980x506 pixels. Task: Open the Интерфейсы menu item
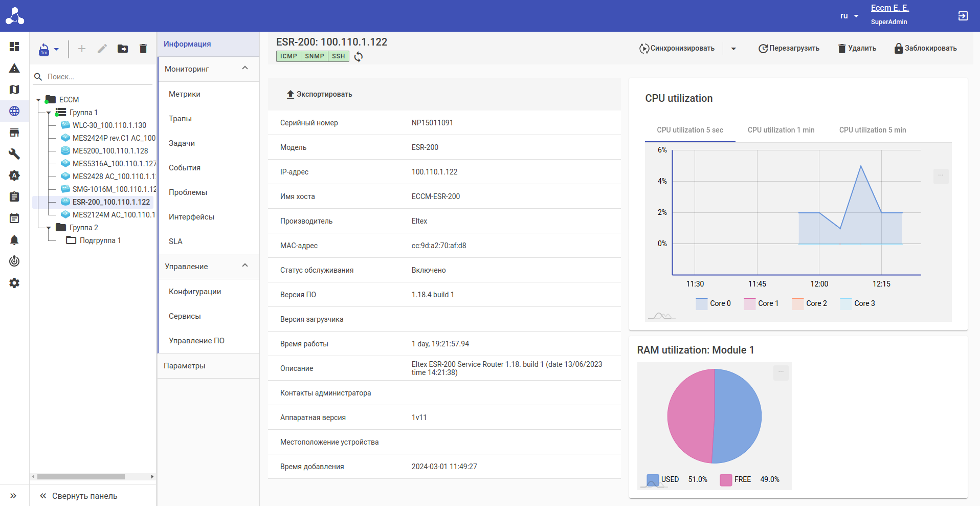coord(191,217)
